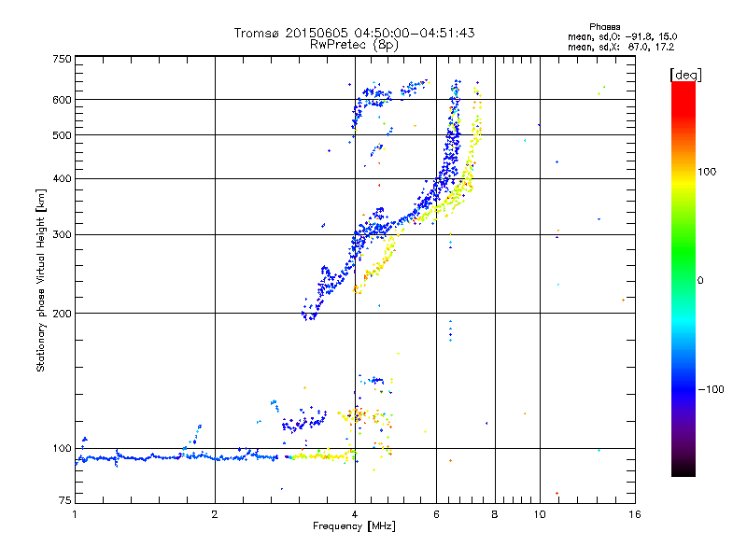
Task: Click the "Phases" heading above the statistics
Action: [x=604, y=27]
